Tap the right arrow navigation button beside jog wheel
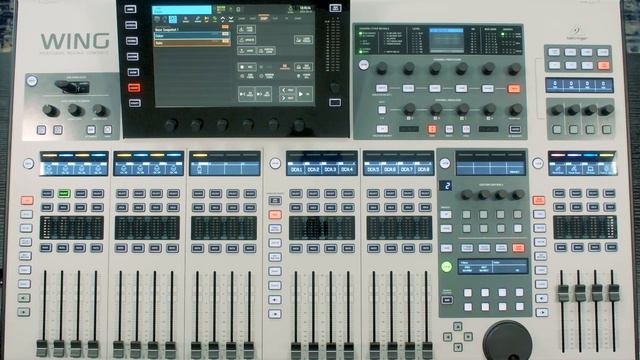The image size is (640, 360). click(x=468, y=337)
